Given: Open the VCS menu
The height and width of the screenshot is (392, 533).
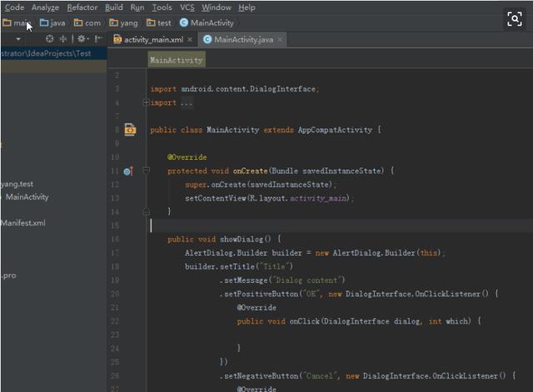Looking at the screenshot, I should coord(187,7).
